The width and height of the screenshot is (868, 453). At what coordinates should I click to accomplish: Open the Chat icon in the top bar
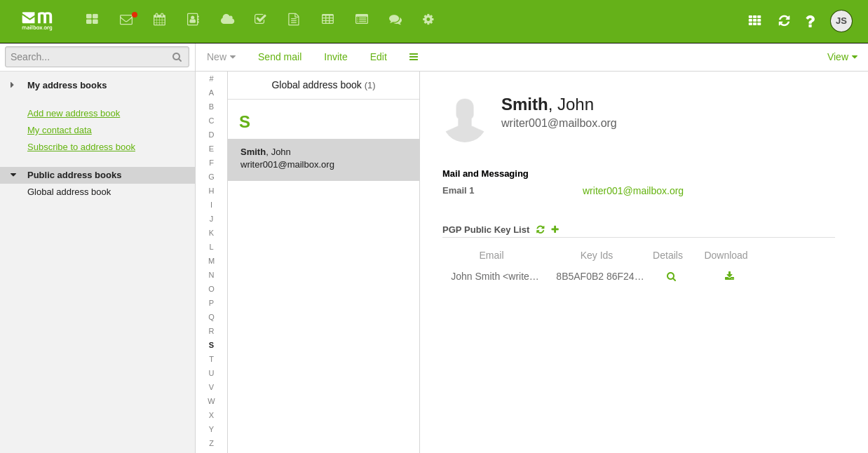tap(395, 19)
